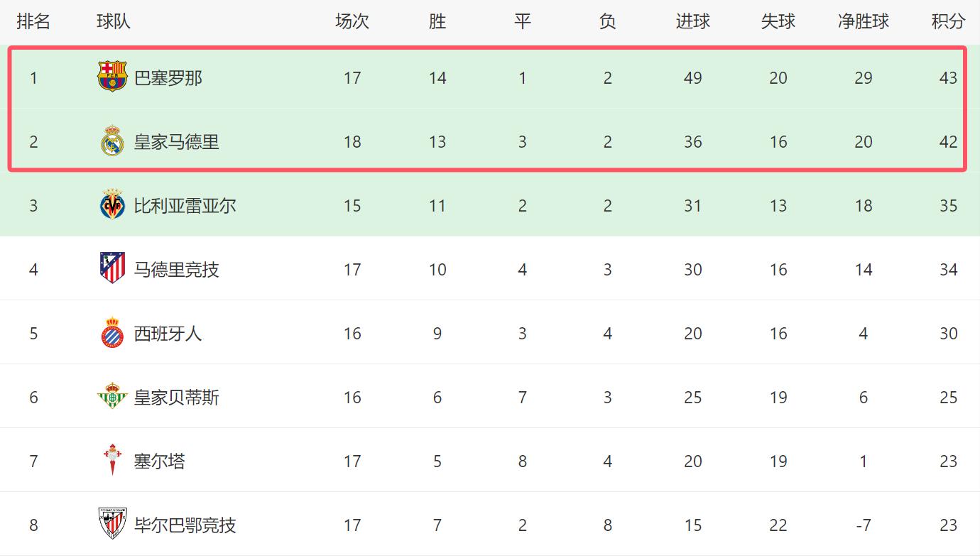Viewport: 980px width, 558px height.
Task: Open the 毕尔巴鄂竞技 team link
Action: point(185,525)
